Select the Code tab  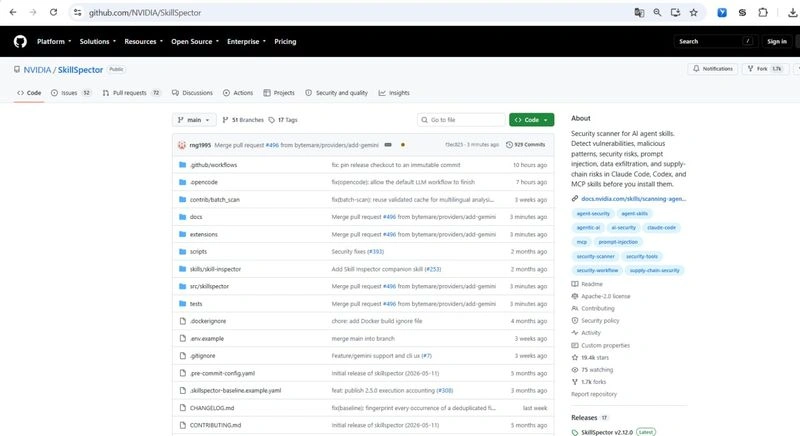29,93
